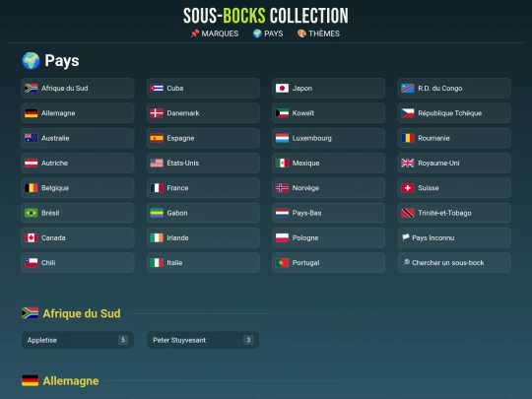
Task: Click the Peter Stuyvesant count badge 3
Action: point(248,340)
